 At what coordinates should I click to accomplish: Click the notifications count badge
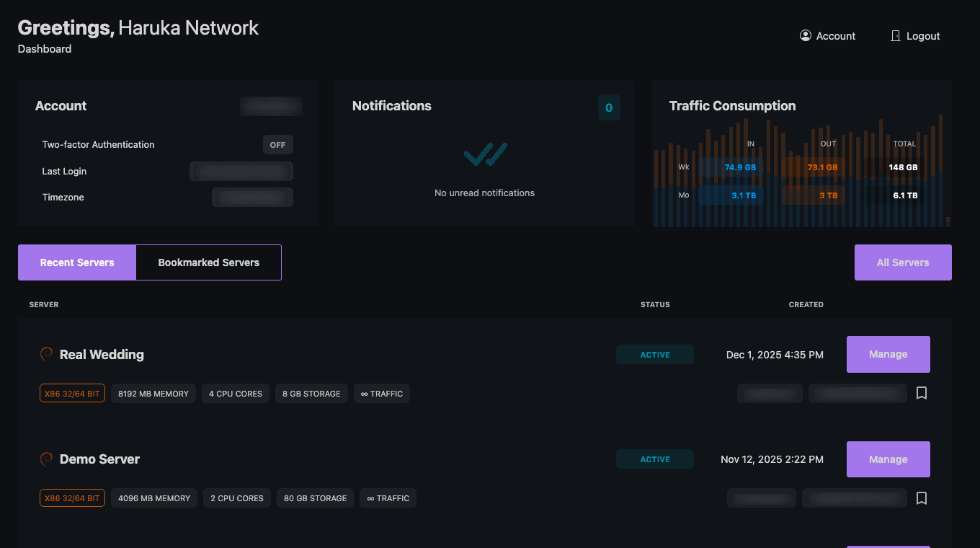609,108
